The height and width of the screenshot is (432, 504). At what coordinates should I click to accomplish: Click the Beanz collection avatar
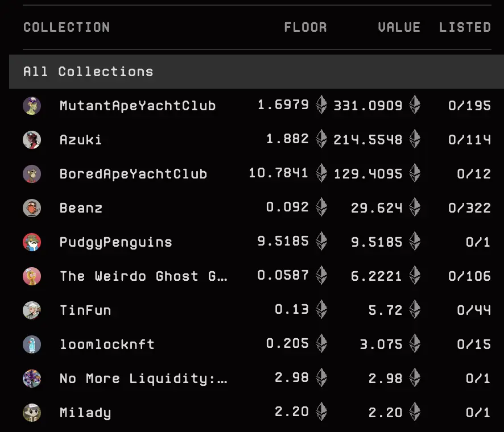click(x=32, y=208)
